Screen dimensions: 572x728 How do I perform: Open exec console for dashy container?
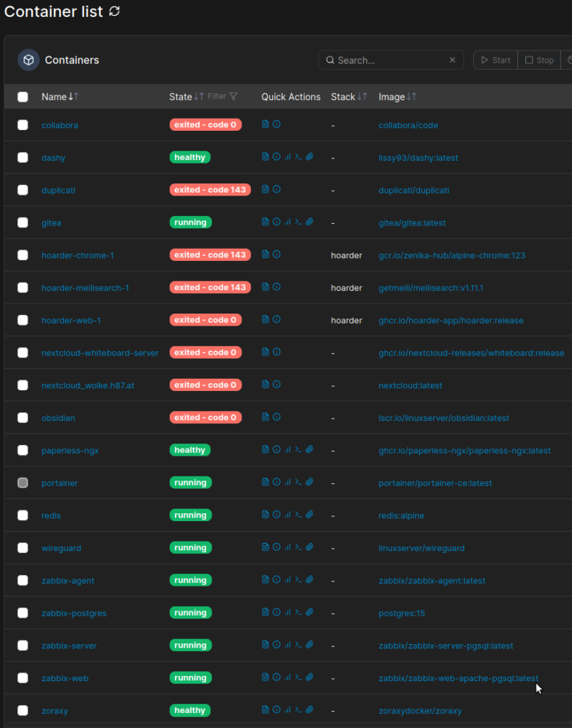298,156
